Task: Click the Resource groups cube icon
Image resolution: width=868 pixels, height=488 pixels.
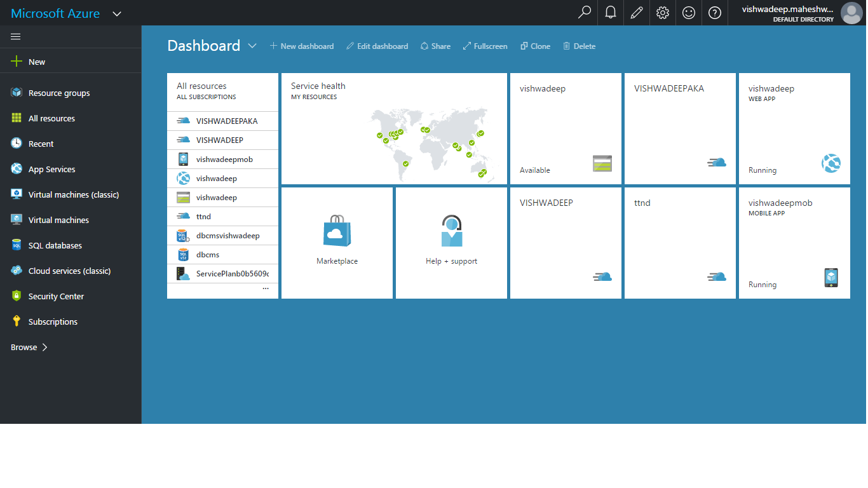Action: (x=17, y=93)
